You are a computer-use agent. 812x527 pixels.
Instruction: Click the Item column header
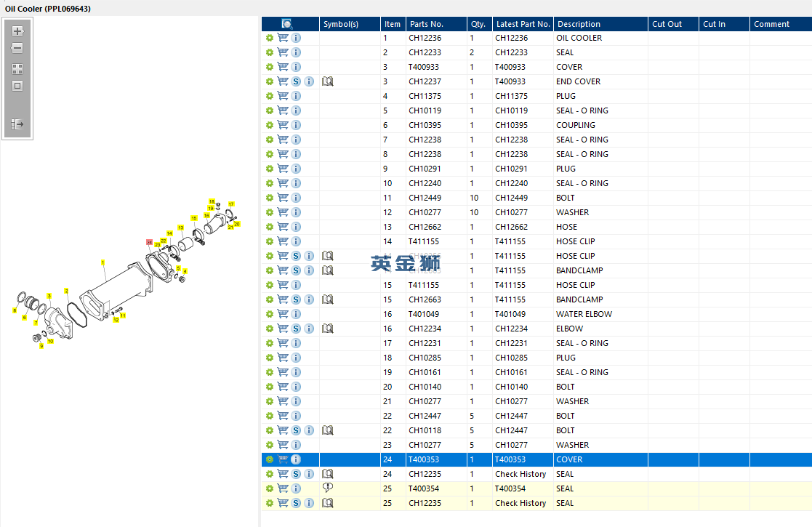pyautogui.click(x=393, y=24)
